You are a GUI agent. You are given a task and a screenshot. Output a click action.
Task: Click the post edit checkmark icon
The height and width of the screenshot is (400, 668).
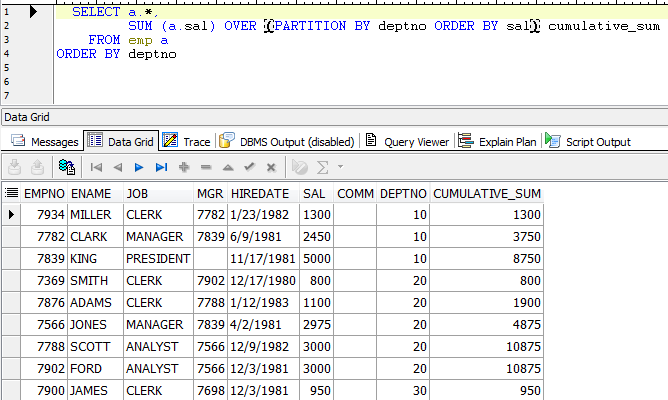(249, 167)
